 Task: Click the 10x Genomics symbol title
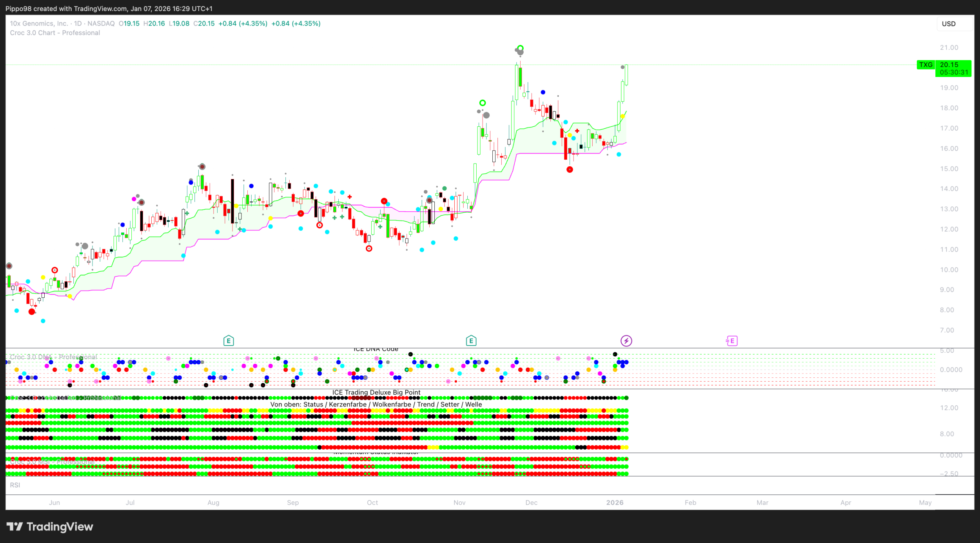coord(38,24)
